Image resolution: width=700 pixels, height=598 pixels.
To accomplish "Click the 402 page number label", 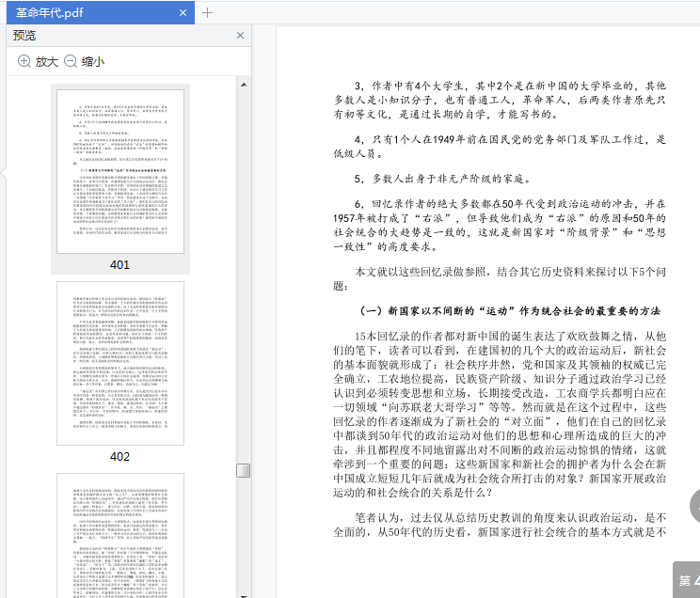I will 119,457.
